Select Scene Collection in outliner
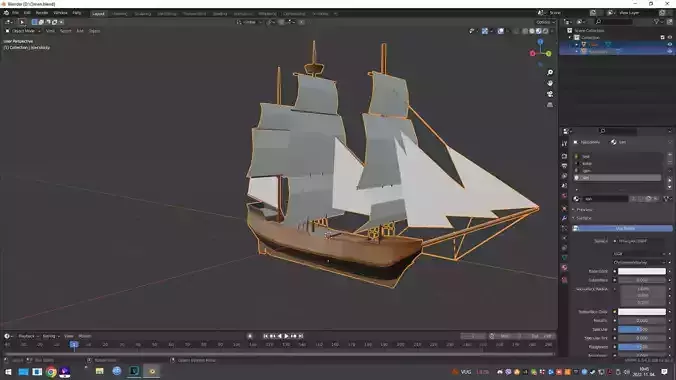The width and height of the screenshot is (676, 380). click(589, 31)
